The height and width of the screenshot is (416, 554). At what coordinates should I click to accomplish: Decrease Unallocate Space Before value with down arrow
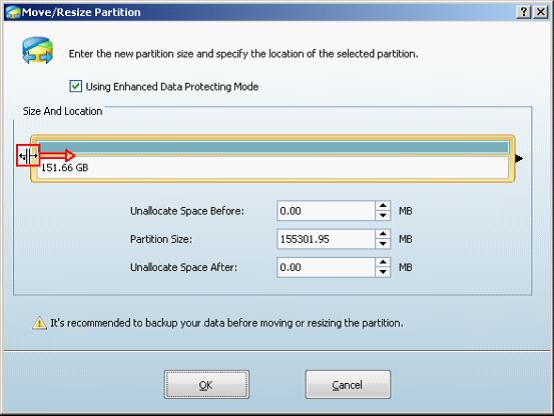tap(383, 215)
